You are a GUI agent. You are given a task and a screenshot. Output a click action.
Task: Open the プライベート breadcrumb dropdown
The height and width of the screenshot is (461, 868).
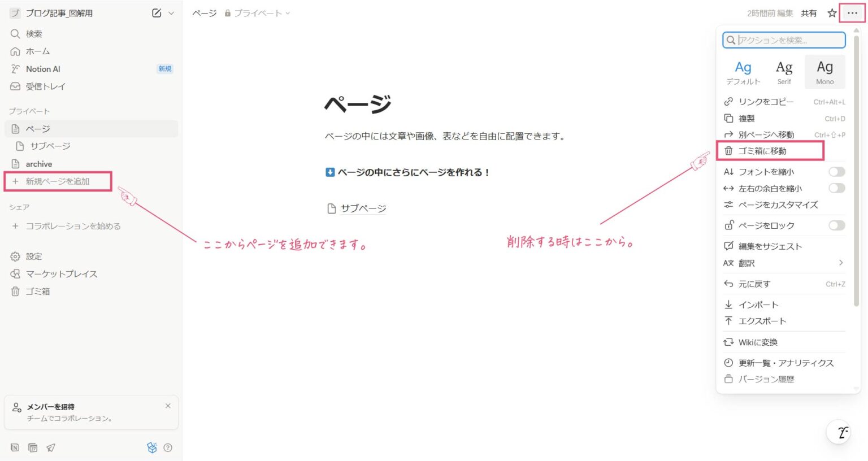click(x=288, y=13)
